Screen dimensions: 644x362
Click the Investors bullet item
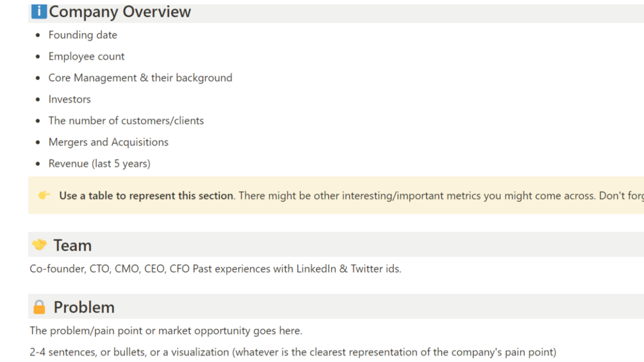point(70,99)
